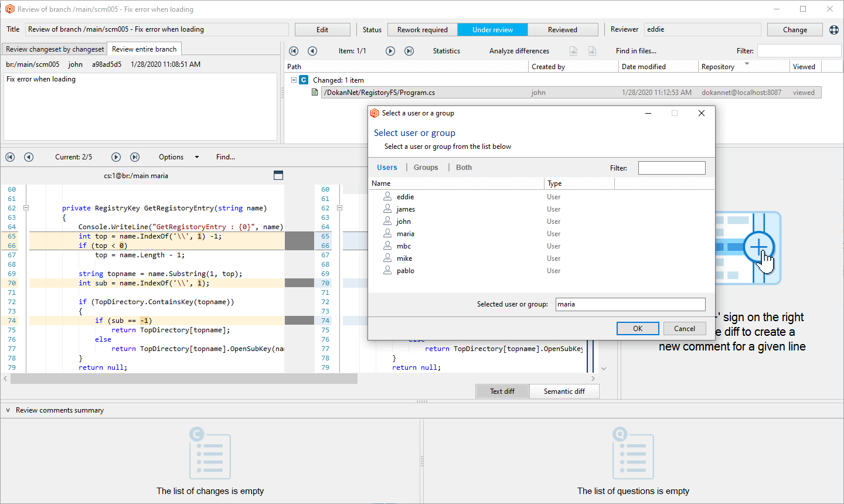Screen dimensions: 844x504
Task: Open Statistics
Action: (x=447, y=51)
